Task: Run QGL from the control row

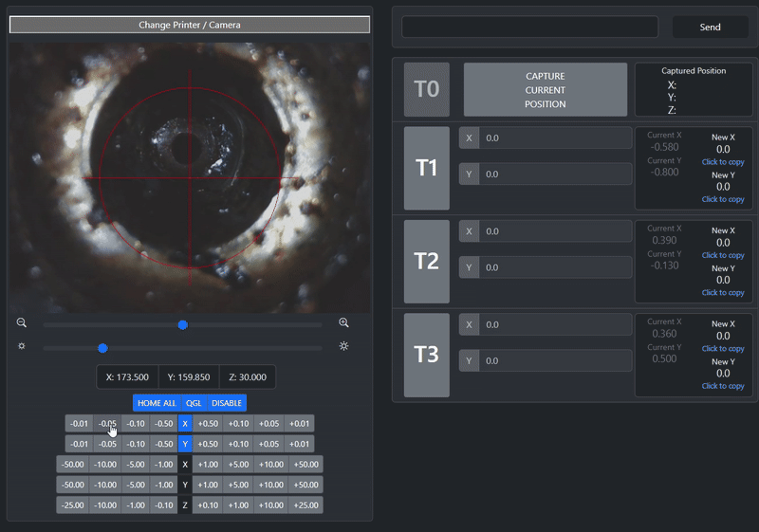Action: click(194, 403)
